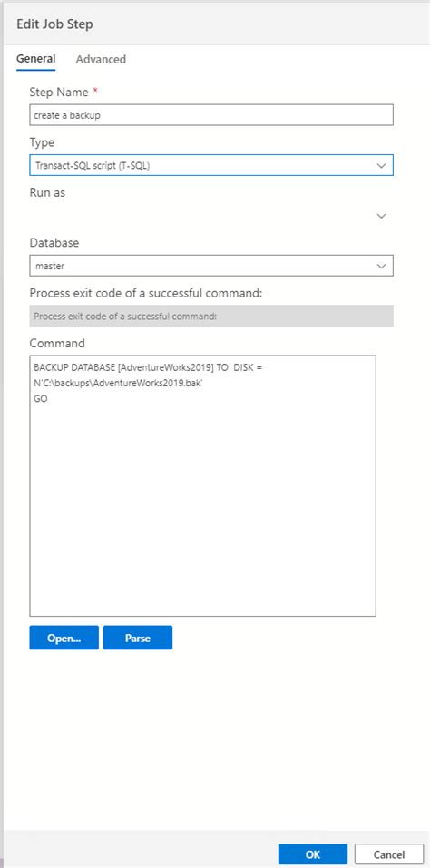430x868 pixels.
Task: Click the Type label
Action: [42, 142]
